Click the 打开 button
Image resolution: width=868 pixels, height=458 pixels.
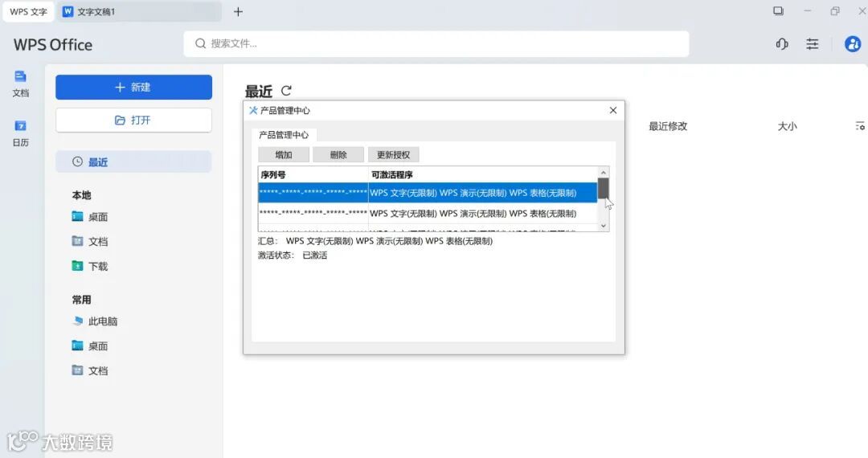click(133, 120)
